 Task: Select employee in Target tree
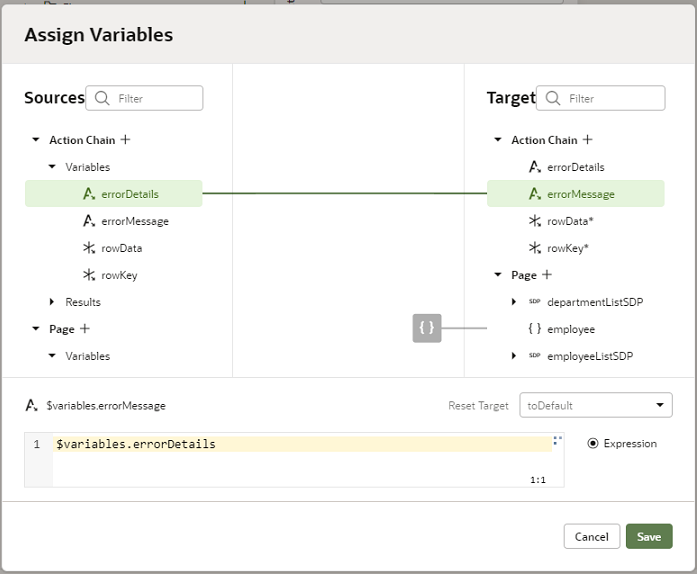point(571,329)
